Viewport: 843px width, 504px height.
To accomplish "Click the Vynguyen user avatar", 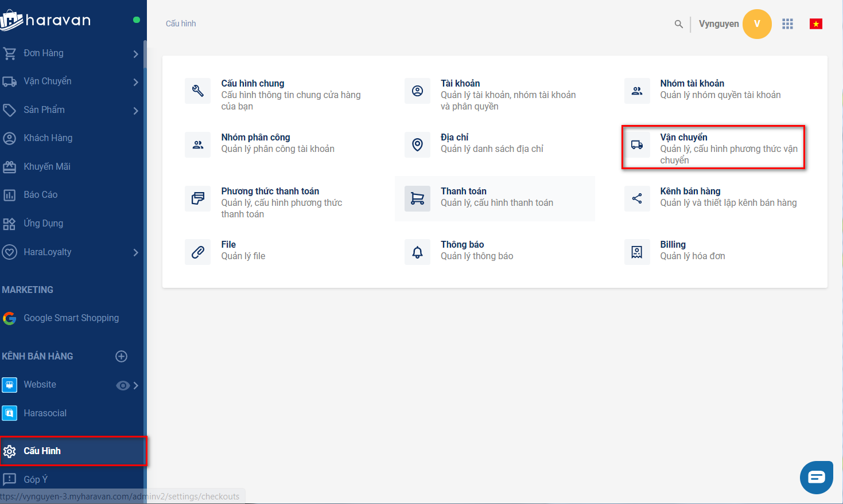I will click(x=756, y=24).
